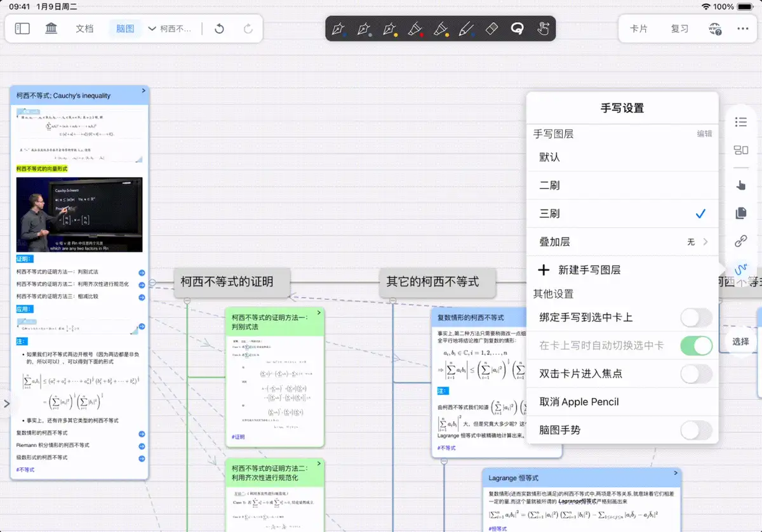Select the checked 三刷 handwriting layer

point(623,214)
